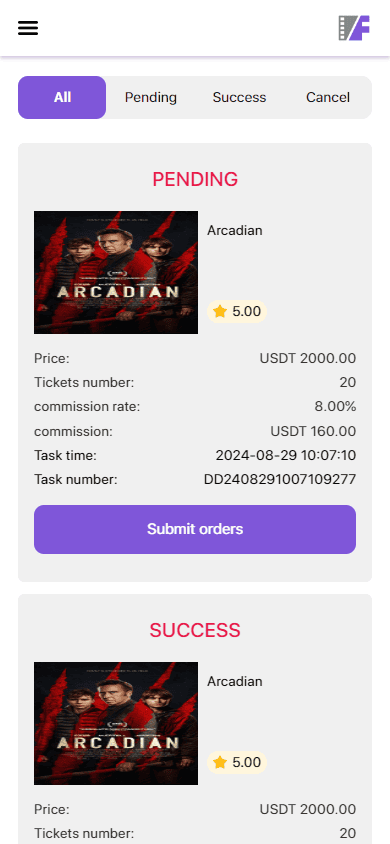Switch to the Pending tab
Screen dimensions: 390x844
pyautogui.click(x=151, y=97)
